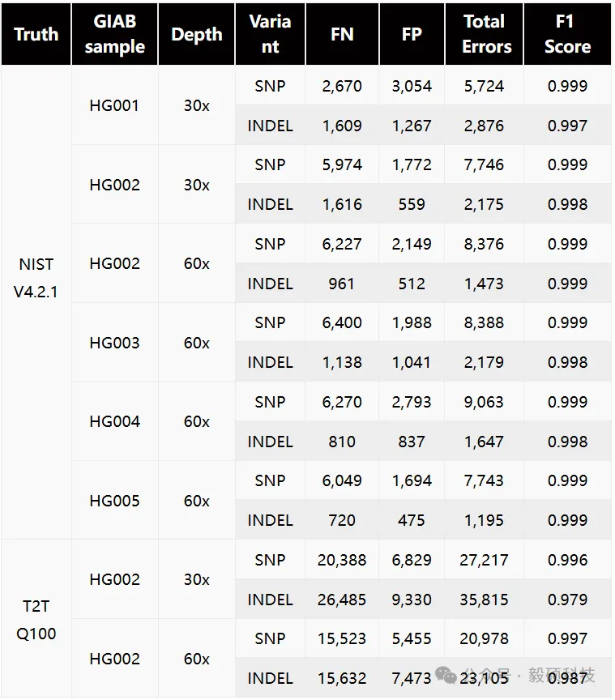Select the FN column header

pyautogui.click(x=342, y=34)
